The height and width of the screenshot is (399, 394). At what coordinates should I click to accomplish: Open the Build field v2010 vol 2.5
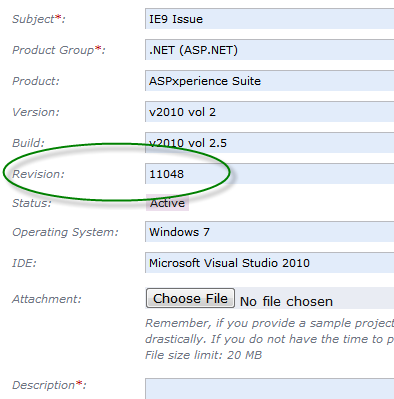270,143
